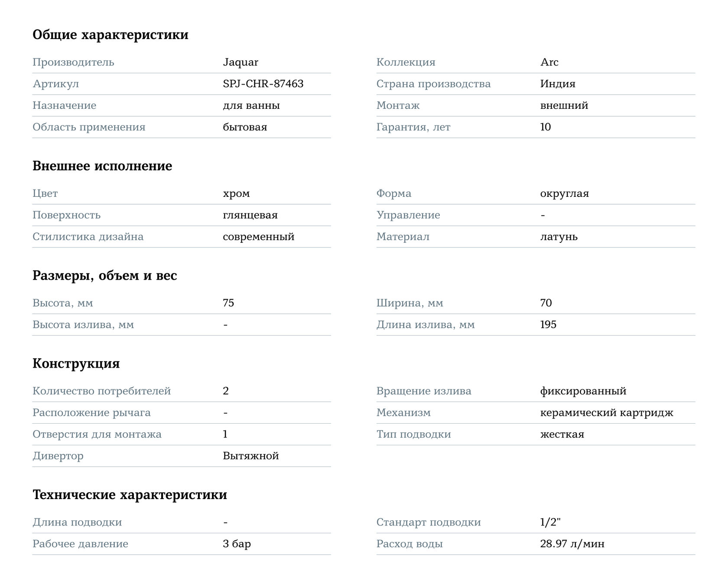Click the water flow value "28.97 л/мин"
728x581 pixels.
click(x=572, y=544)
